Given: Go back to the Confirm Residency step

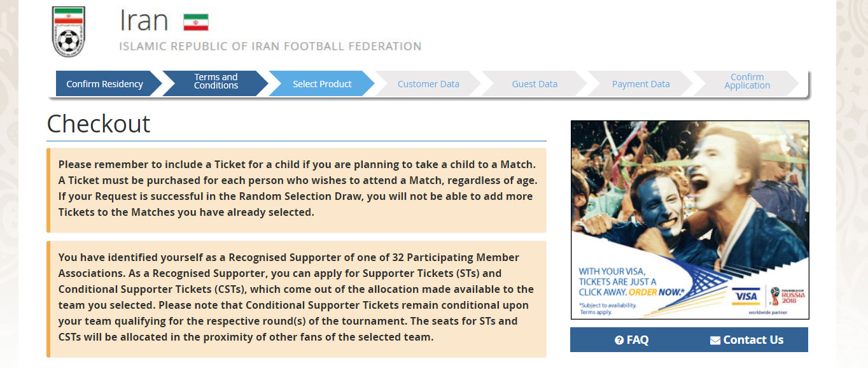Looking at the screenshot, I should point(105,84).
